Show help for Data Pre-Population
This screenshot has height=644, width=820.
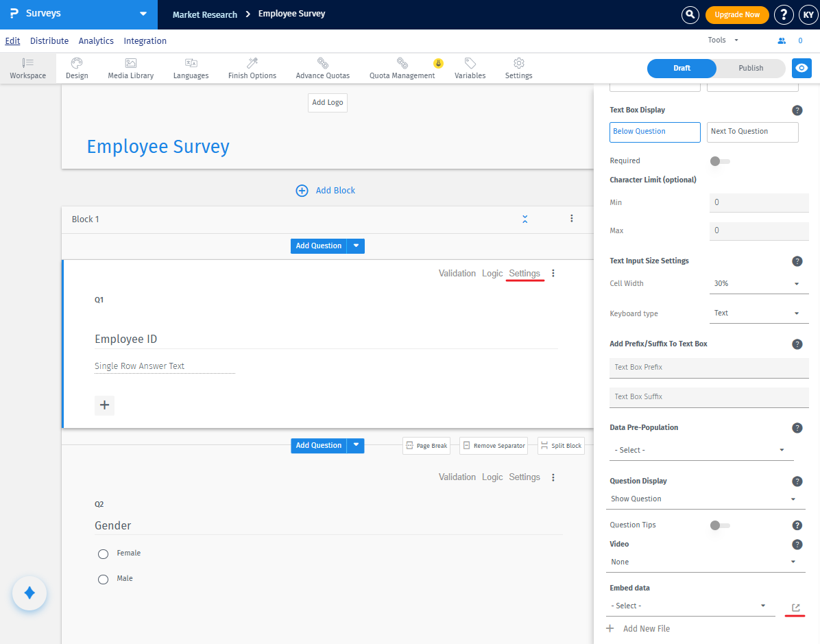click(x=797, y=428)
